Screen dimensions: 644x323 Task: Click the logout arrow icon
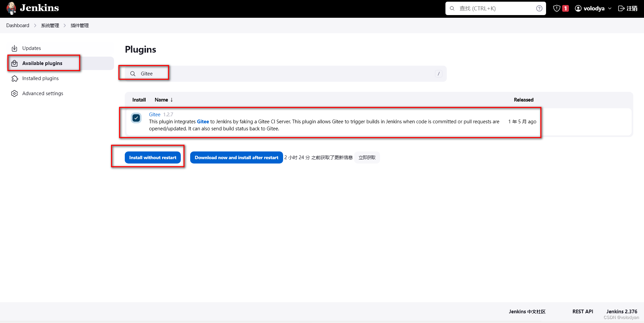tap(621, 8)
